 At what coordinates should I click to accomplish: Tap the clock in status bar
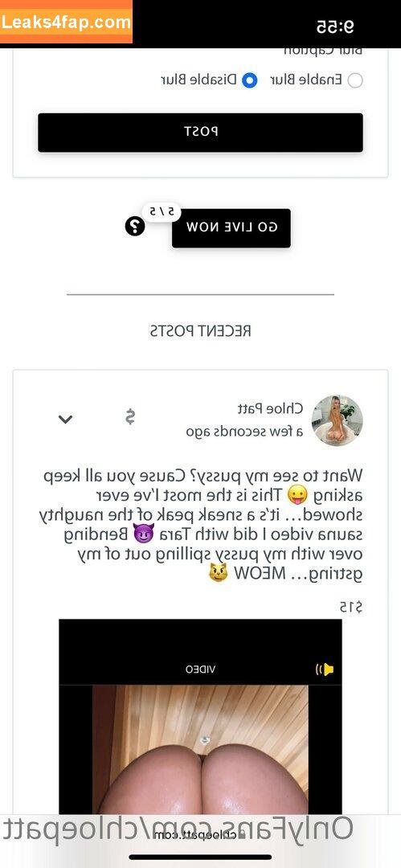pos(335,26)
